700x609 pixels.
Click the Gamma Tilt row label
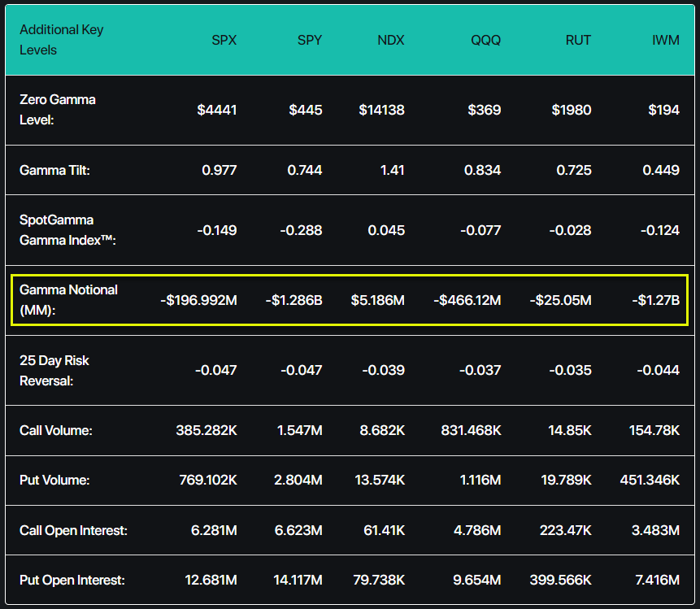click(x=55, y=170)
